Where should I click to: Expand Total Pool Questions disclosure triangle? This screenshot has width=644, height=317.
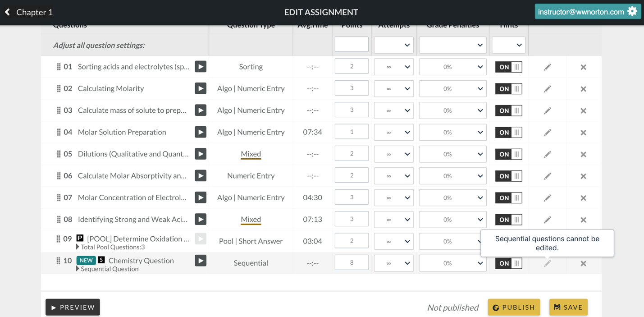click(78, 247)
